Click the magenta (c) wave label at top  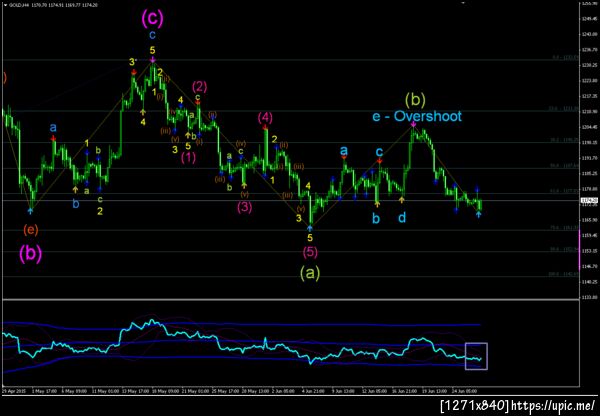153,18
